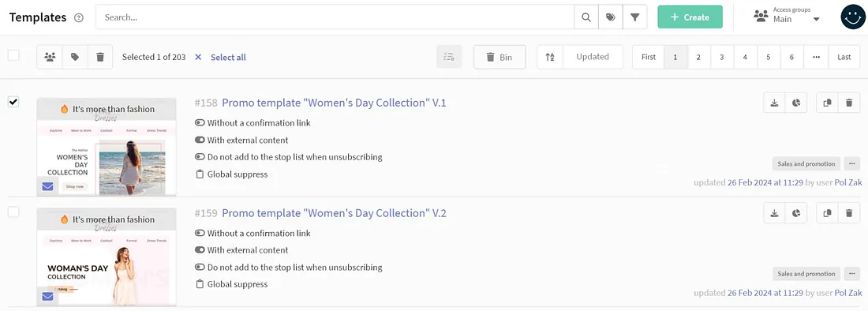The image size is (868, 311).
Task: Click the bulk tag icon in toolbar
Action: (75, 57)
